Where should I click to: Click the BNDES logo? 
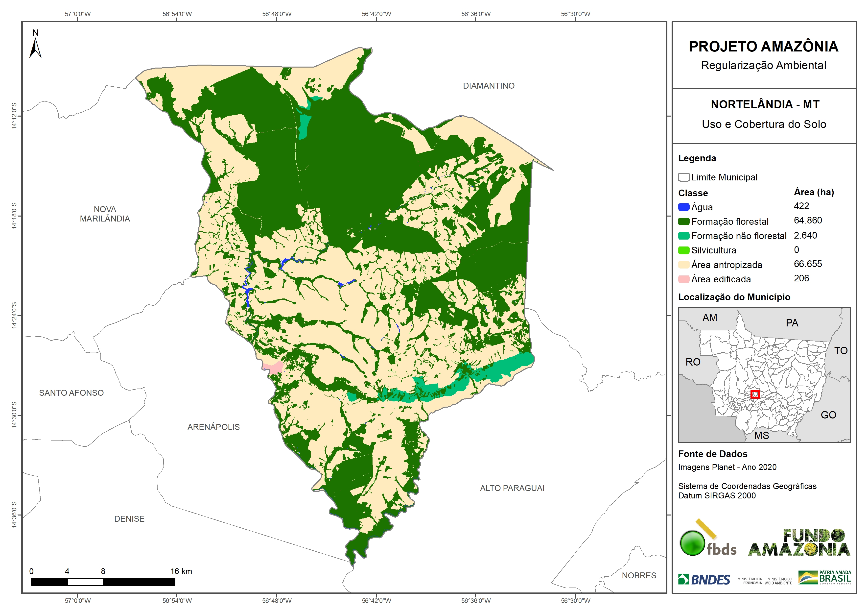(704, 580)
